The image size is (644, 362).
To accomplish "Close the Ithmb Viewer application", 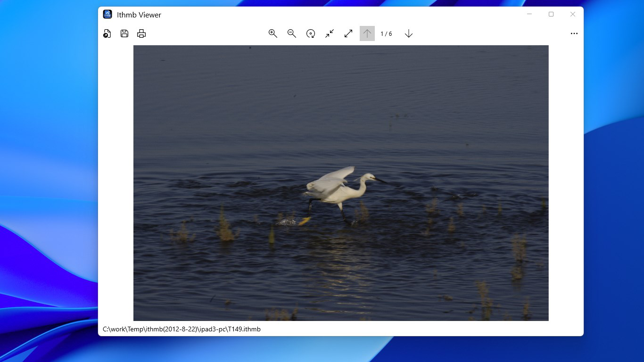I will [x=572, y=14].
